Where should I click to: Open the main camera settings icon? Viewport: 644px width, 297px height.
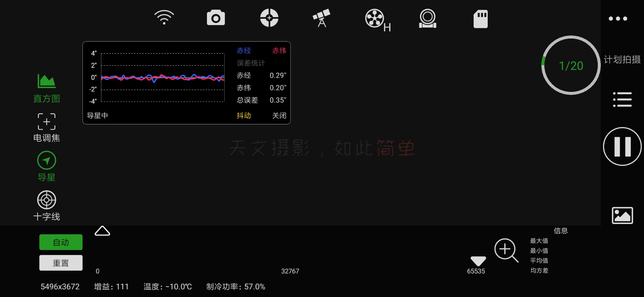(x=216, y=18)
